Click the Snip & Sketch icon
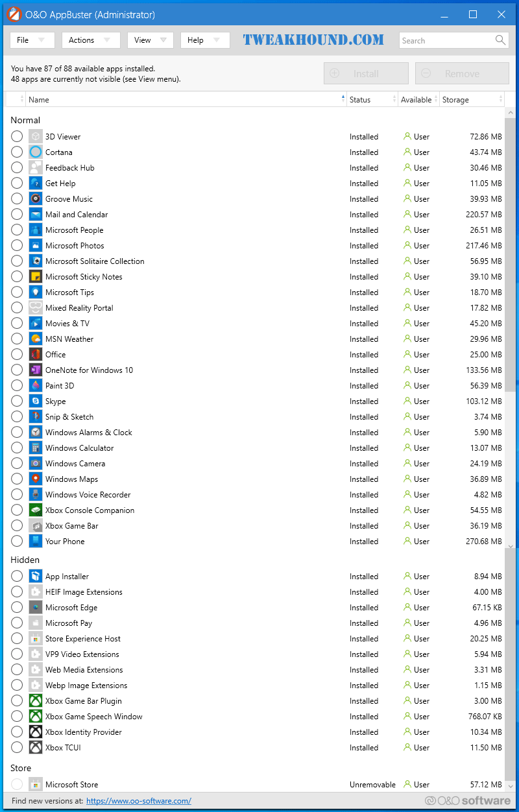 click(36, 417)
